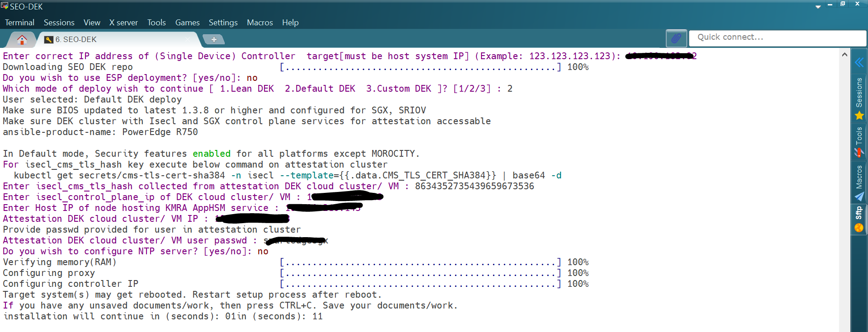The image size is (868, 332).
Task: Open the View menu
Action: 92,23
